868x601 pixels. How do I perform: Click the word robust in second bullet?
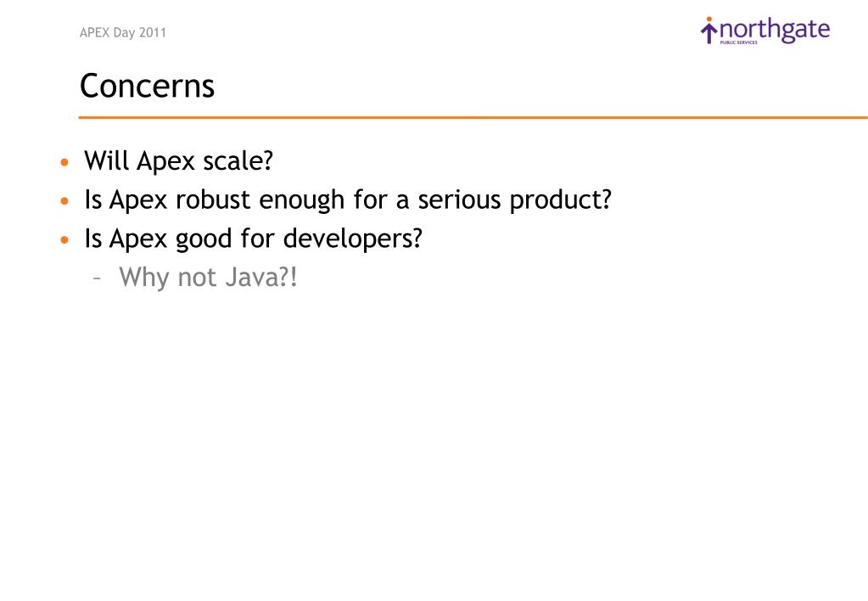tap(213, 199)
